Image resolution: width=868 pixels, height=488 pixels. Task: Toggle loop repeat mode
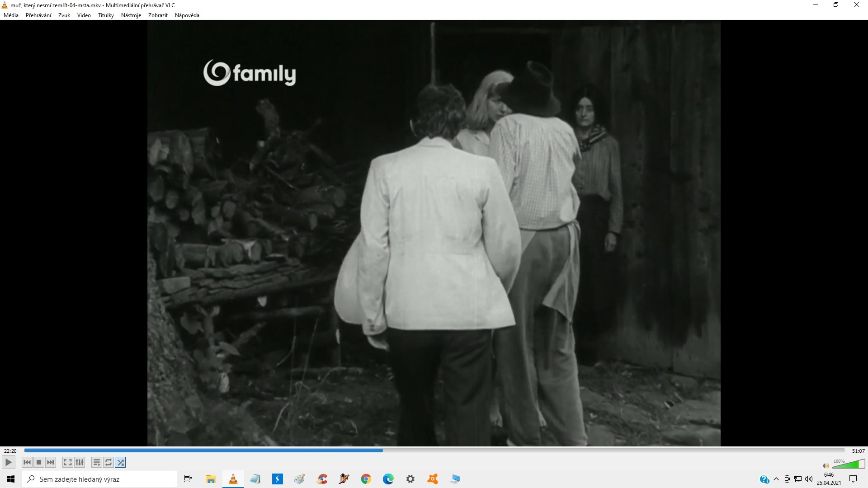point(108,462)
